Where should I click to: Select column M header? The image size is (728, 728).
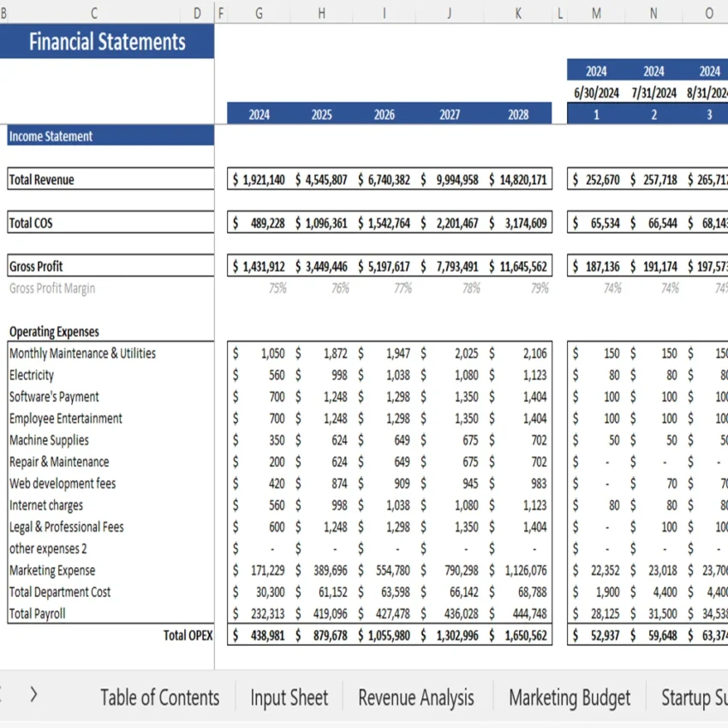[596, 13]
